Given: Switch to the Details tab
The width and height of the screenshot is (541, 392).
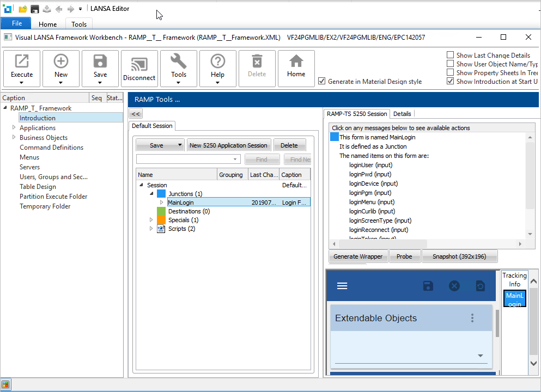Looking at the screenshot, I should [402, 114].
